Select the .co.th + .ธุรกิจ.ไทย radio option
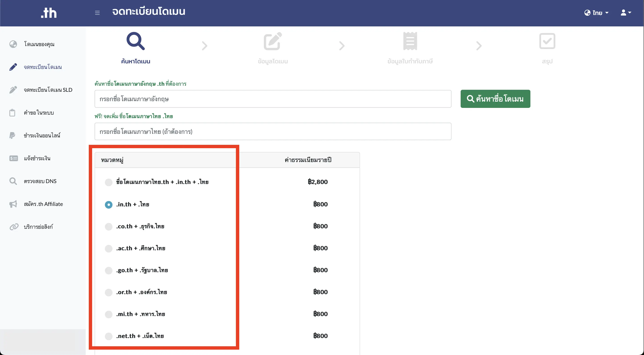This screenshot has width=644, height=355. point(108,227)
